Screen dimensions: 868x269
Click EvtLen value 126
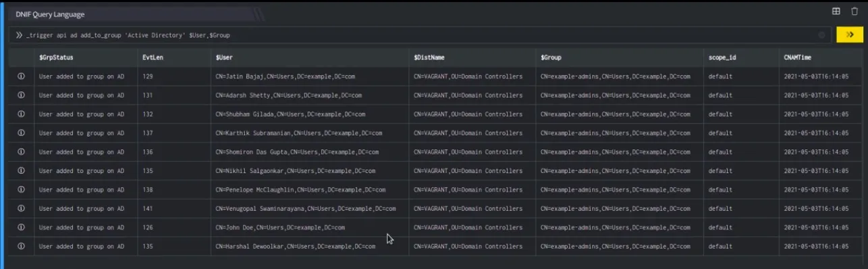(x=148, y=228)
